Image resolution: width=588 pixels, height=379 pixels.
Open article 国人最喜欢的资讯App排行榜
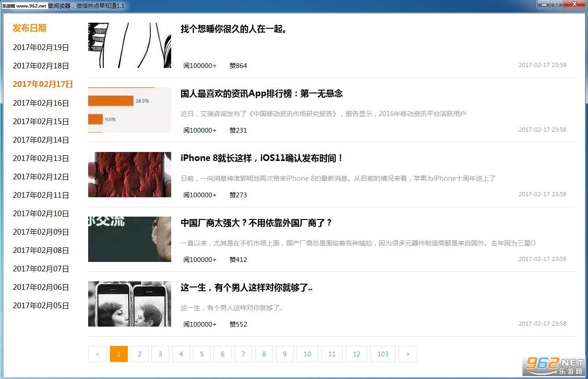pos(262,93)
